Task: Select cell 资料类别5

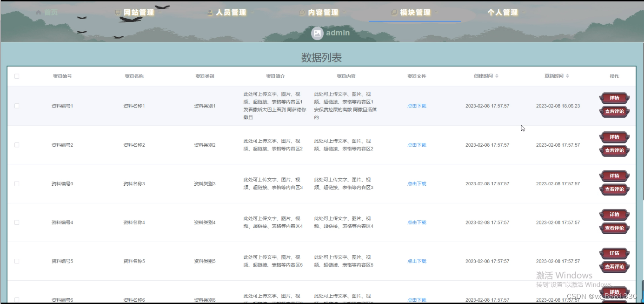Action: [x=205, y=261]
